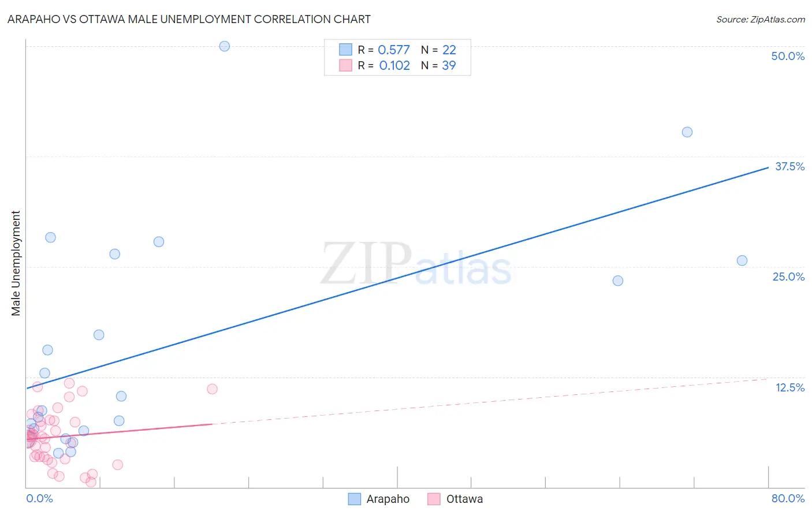Click the blue Arapaho regression line
Viewport: 812px width, 515px height.
coord(397,278)
